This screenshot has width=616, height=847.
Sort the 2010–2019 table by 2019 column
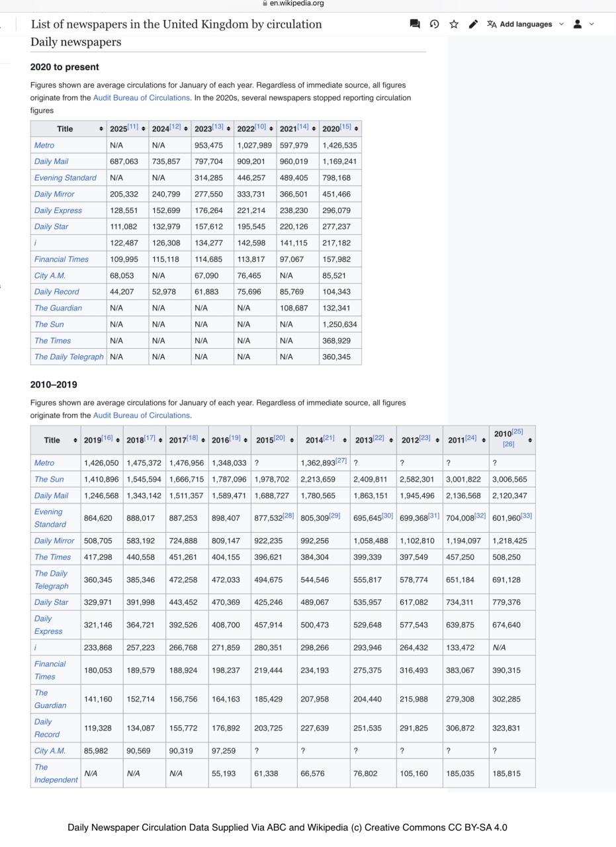click(x=118, y=441)
